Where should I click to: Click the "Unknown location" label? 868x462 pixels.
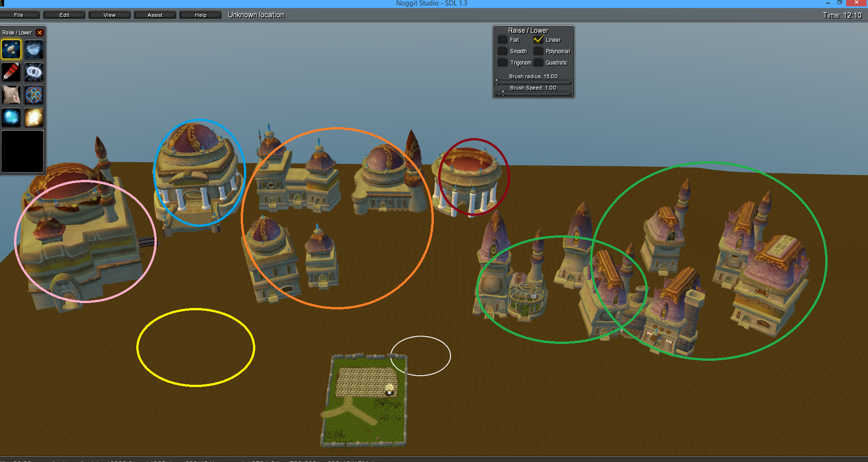(256, 15)
